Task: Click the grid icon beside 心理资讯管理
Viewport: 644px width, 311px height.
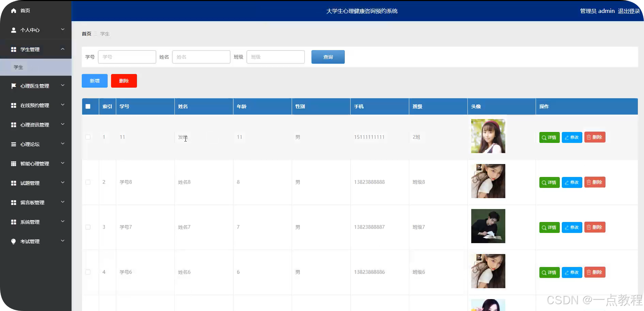Action: [14, 125]
